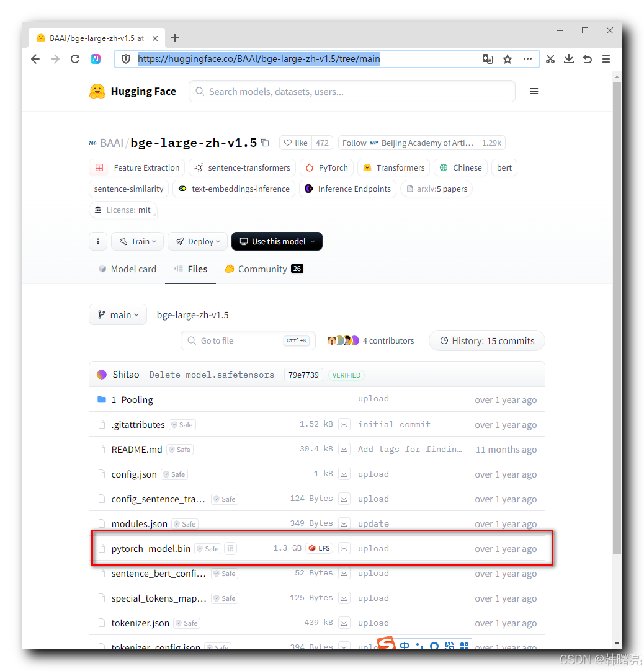Like the bge-large-zh-v1.5 model
This screenshot has width=644, height=671.
[x=296, y=143]
